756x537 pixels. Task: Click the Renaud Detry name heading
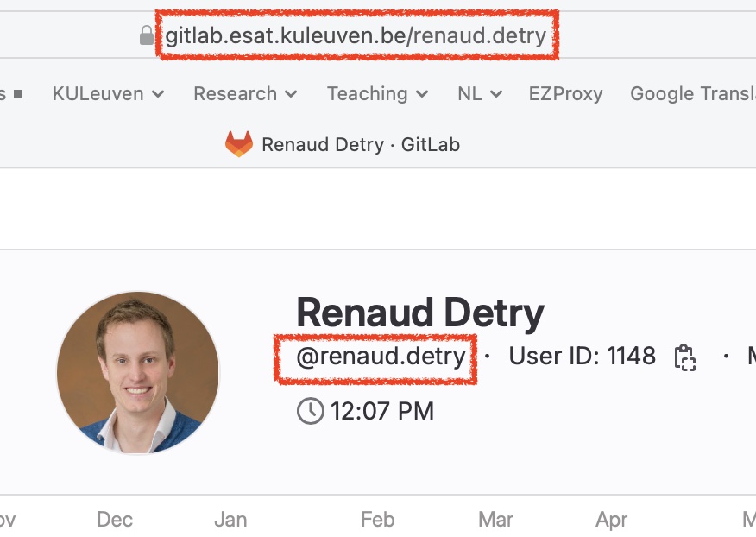(x=420, y=313)
